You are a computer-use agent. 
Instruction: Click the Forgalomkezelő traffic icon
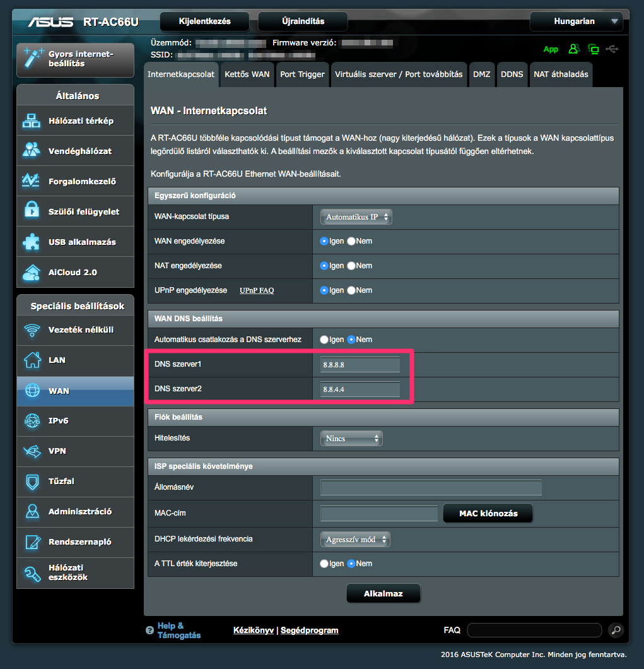pos(32,181)
